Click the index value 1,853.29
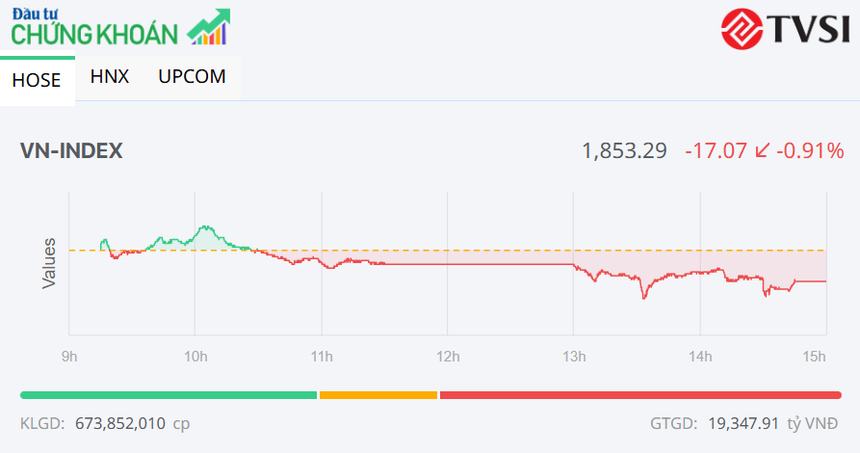860x453 pixels. [x=624, y=151]
